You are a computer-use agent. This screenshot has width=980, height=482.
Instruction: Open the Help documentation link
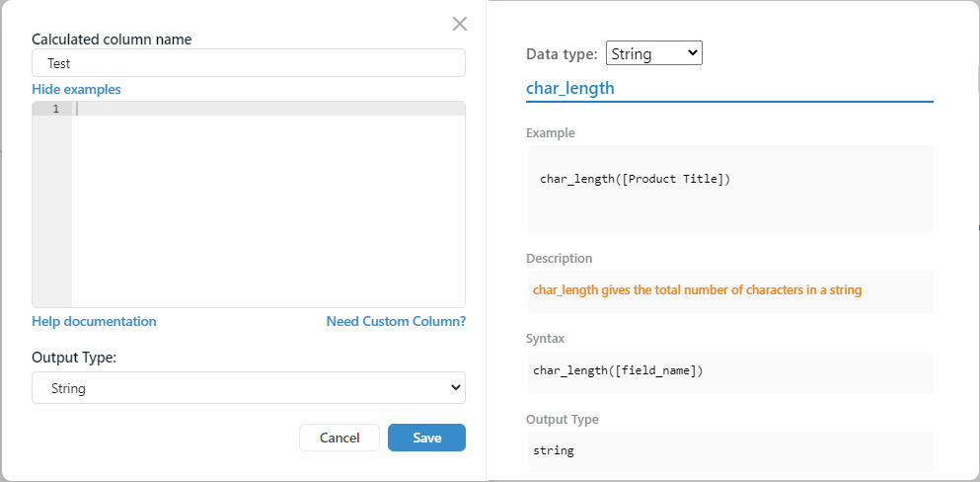point(94,321)
